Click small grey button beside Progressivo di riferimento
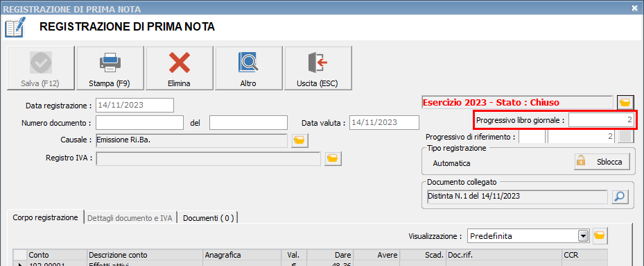 tap(626, 137)
